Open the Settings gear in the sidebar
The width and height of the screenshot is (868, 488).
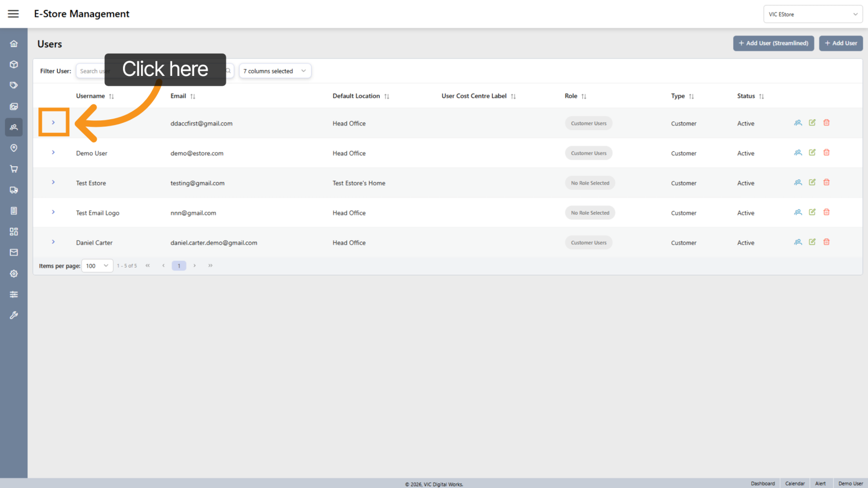coord(13,274)
